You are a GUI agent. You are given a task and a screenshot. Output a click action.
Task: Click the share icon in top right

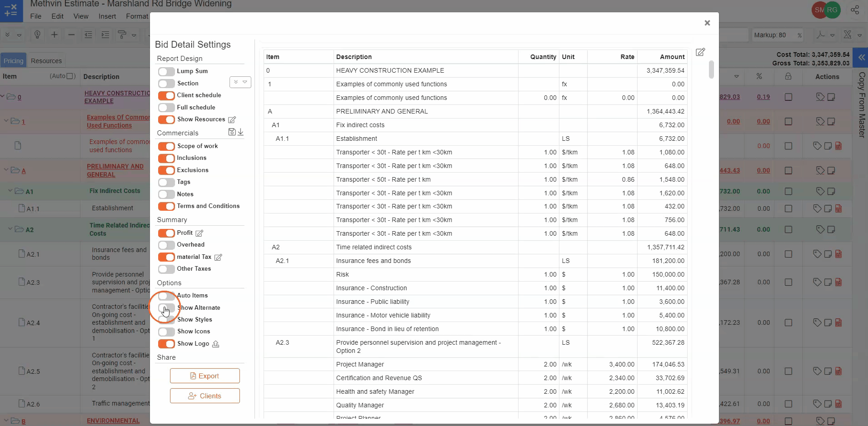tap(855, 10)
